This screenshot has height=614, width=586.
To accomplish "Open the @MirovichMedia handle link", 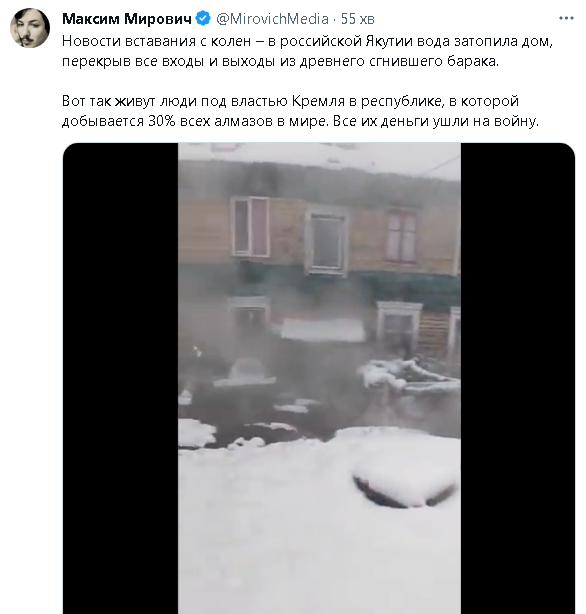I will pos(272,18).
